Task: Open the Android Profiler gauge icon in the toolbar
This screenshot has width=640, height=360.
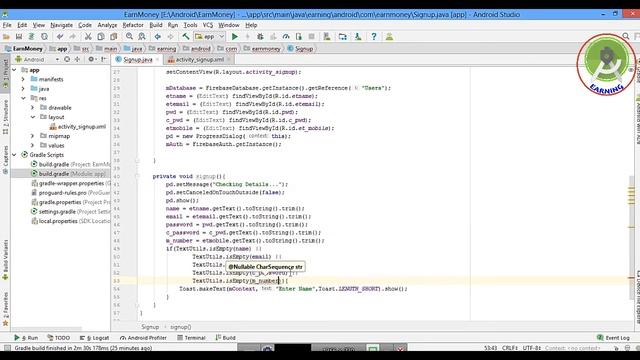Action: pyautogui.click(x=286, y=37)
